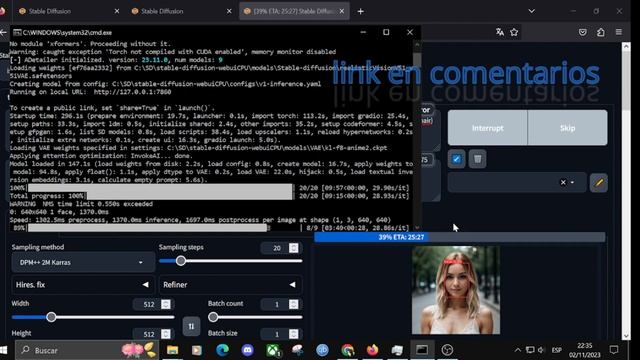Open the Sampling method dropdown DPM++ 2M Karras
The width and height of the screenshot is (640, 360).
(83, 262)
